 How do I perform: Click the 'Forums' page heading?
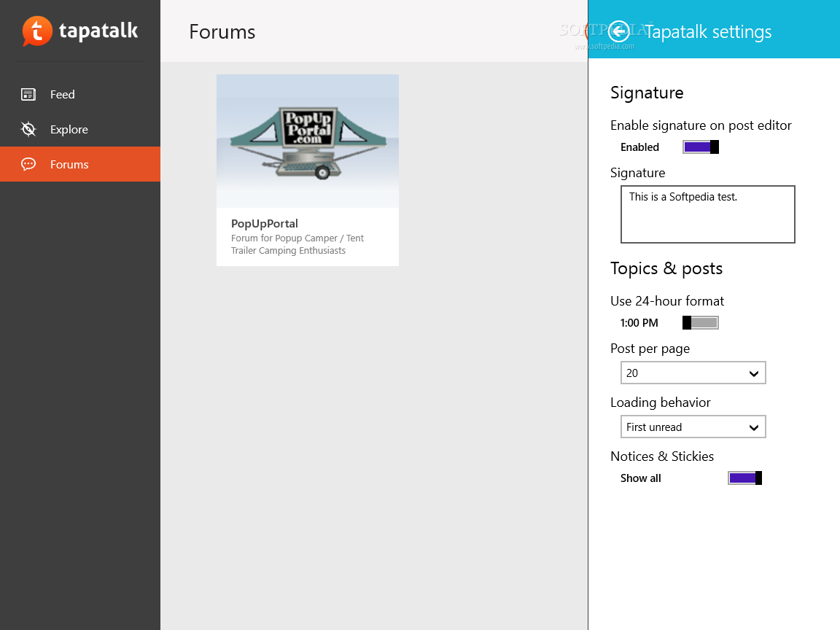tap(222, 31)
